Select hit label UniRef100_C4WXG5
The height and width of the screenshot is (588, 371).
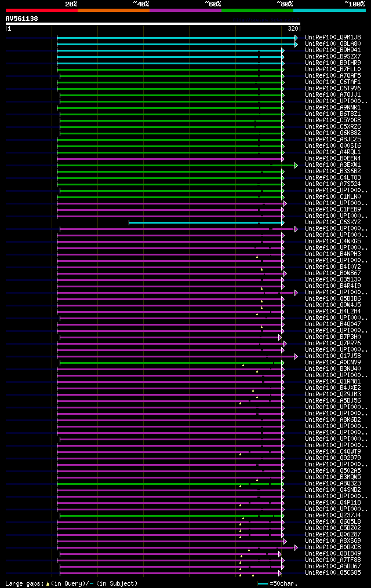click(x=333, y=242)
